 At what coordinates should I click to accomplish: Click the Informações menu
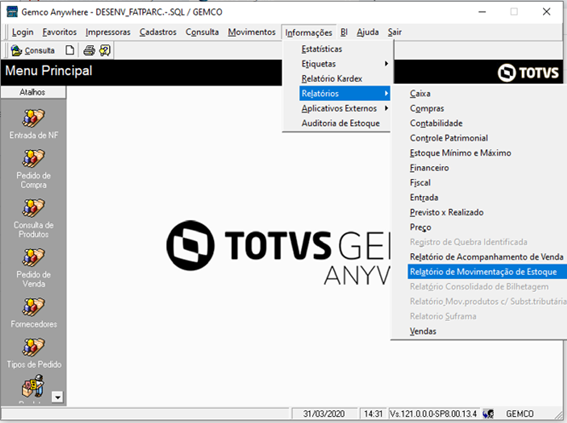pyautogui.click(x=308, y=32)
